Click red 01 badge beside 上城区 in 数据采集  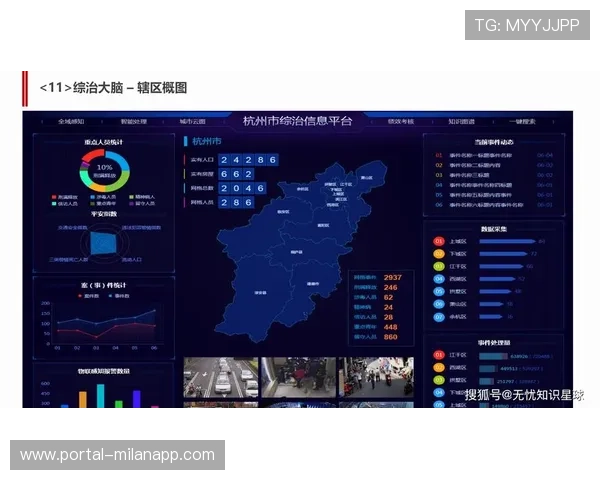click(x=439, y=242)
